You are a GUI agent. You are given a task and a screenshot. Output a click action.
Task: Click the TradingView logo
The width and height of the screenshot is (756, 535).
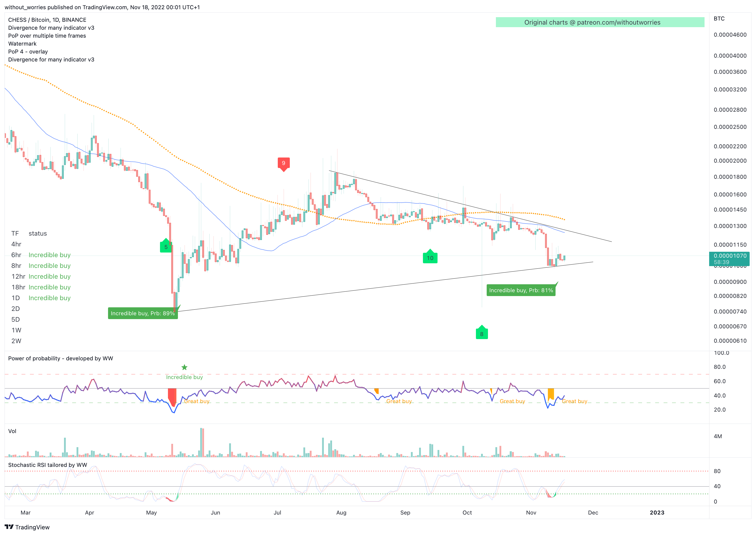[27, 527]
